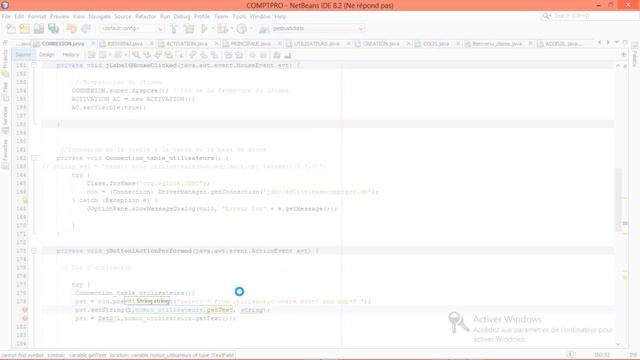Click the Debug Project icon

(x=222, y=29)
